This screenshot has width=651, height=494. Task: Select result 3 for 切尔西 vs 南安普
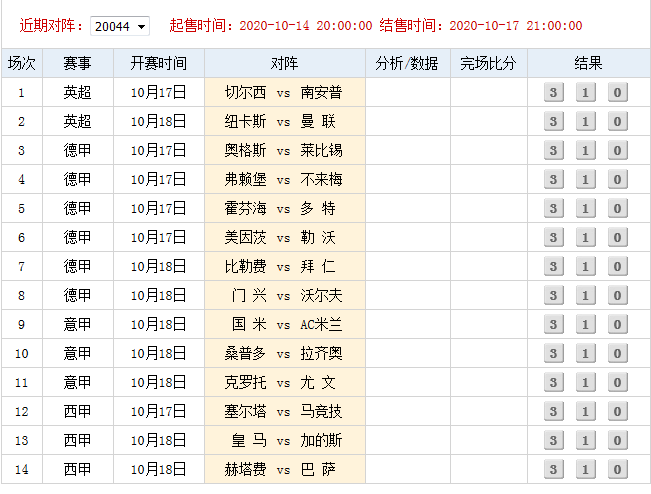pyautogui.click(x=553, y=92)
